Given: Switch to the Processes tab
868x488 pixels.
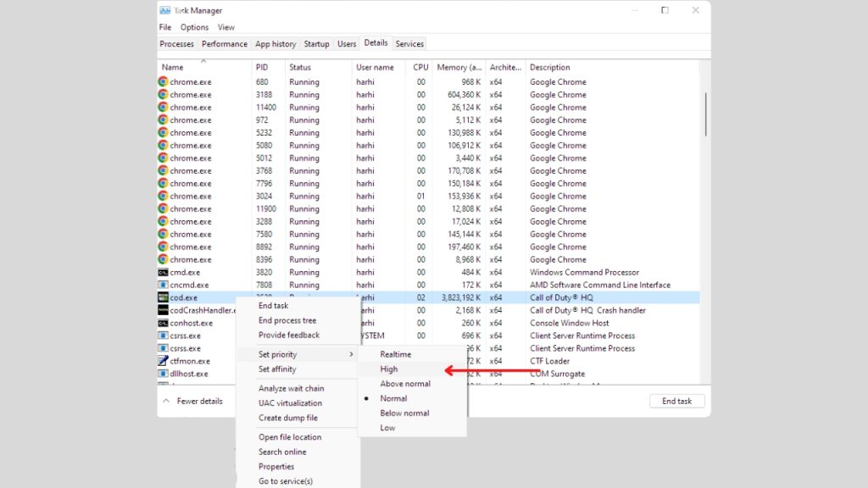Looking at the screenshot, I should [176, 44].
